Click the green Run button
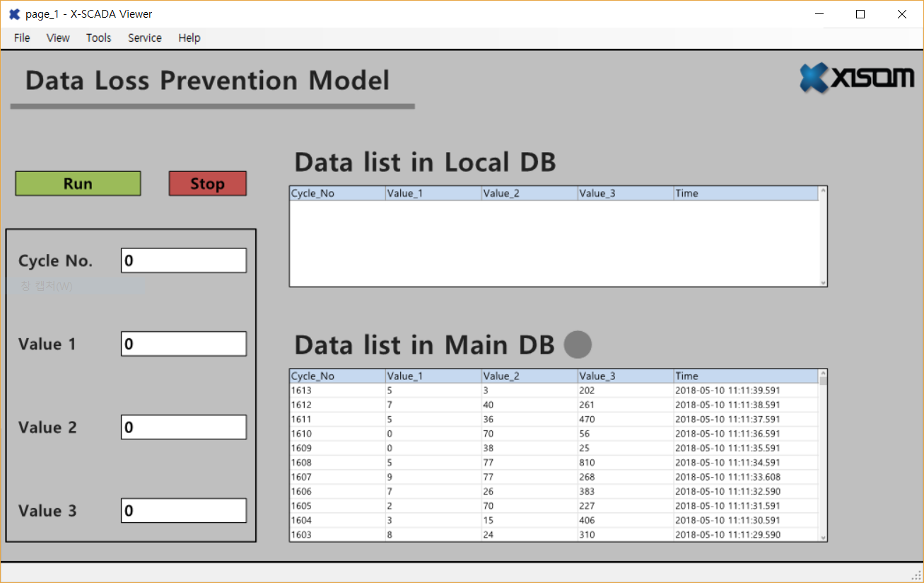The height and width of the screenshot is (583, 924). 78,183
